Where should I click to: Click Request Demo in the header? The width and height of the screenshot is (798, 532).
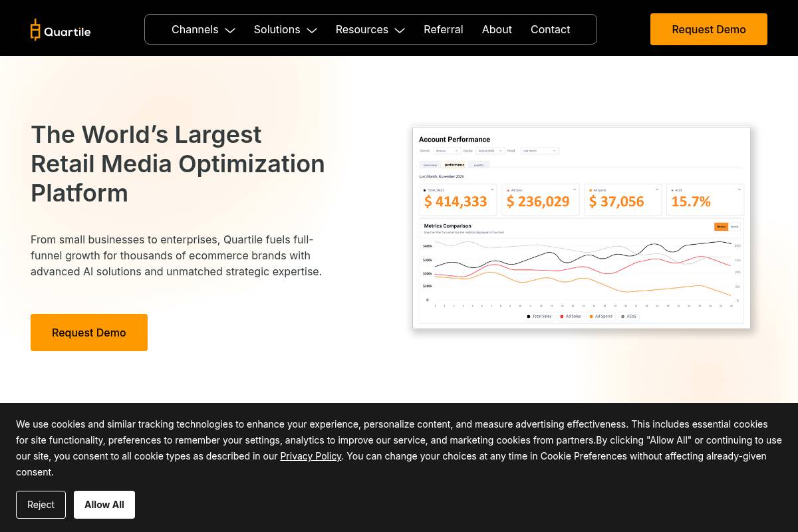pyautogui.click(x=709, y=29)
